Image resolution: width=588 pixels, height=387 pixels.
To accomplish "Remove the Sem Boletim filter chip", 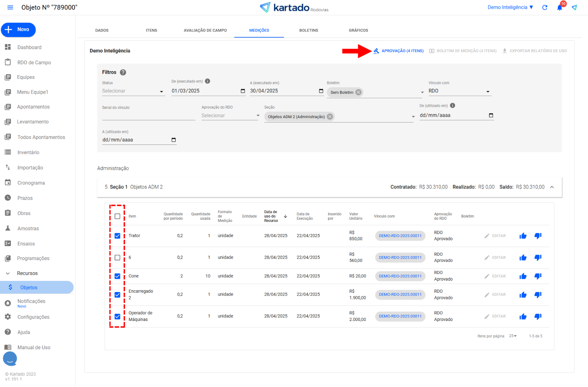I will (x=358, y=92).
